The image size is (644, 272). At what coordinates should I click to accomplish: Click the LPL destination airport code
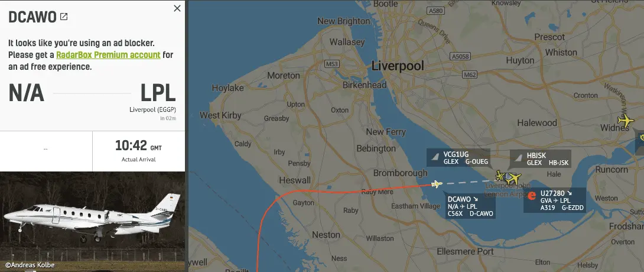158,93
